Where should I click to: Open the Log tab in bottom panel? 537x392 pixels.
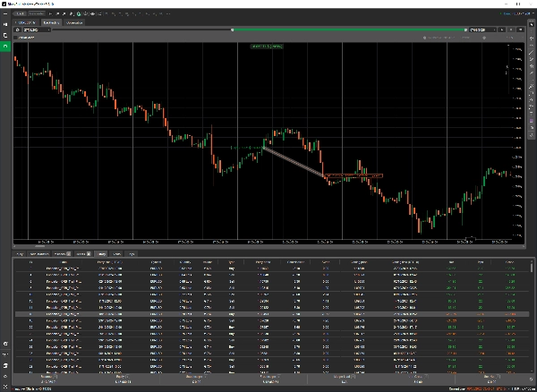(132, 254)
